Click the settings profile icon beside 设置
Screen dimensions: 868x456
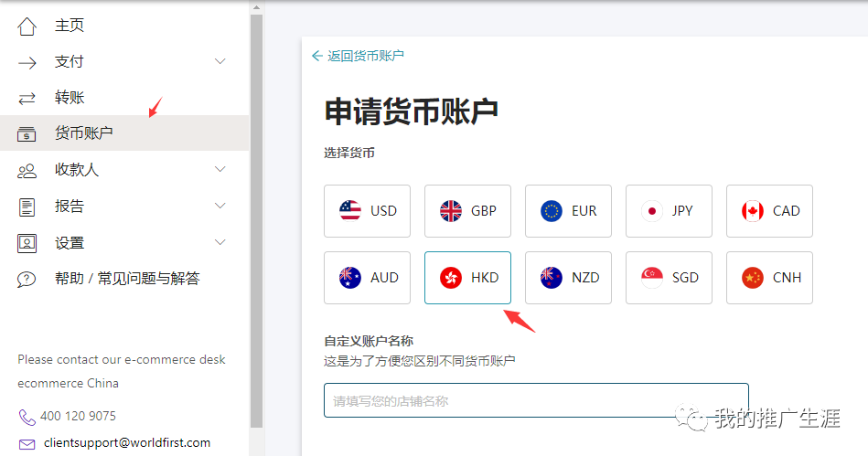click(x=27, y=243)
